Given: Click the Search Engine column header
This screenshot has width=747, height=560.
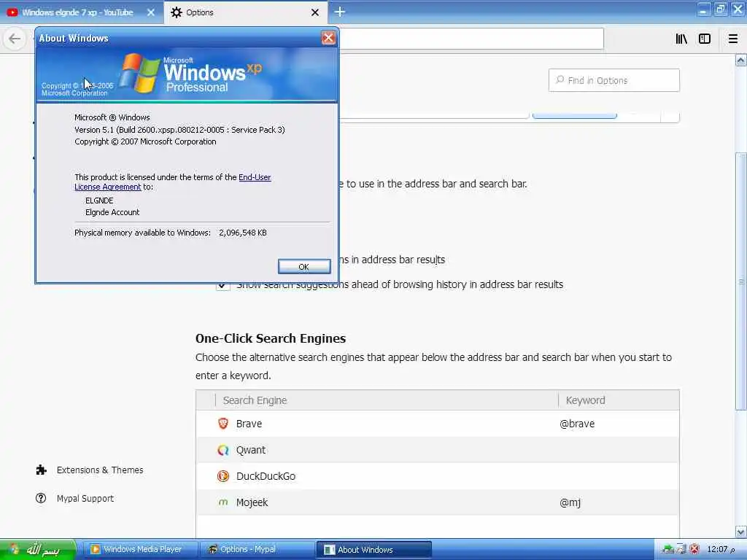Looking at the screenshot, I should [x=387, y=400].
